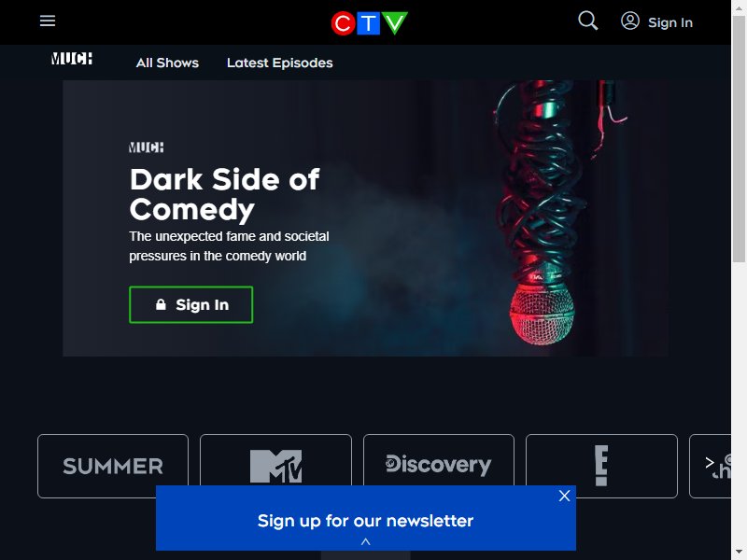Viewport: 747px width, 560px height.
Task: Click the Much channel logo in sub-navigation
Action: [72, 59]
